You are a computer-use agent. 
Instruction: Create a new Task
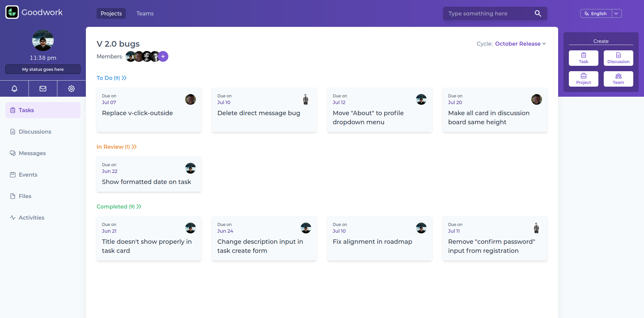point(583,58)
